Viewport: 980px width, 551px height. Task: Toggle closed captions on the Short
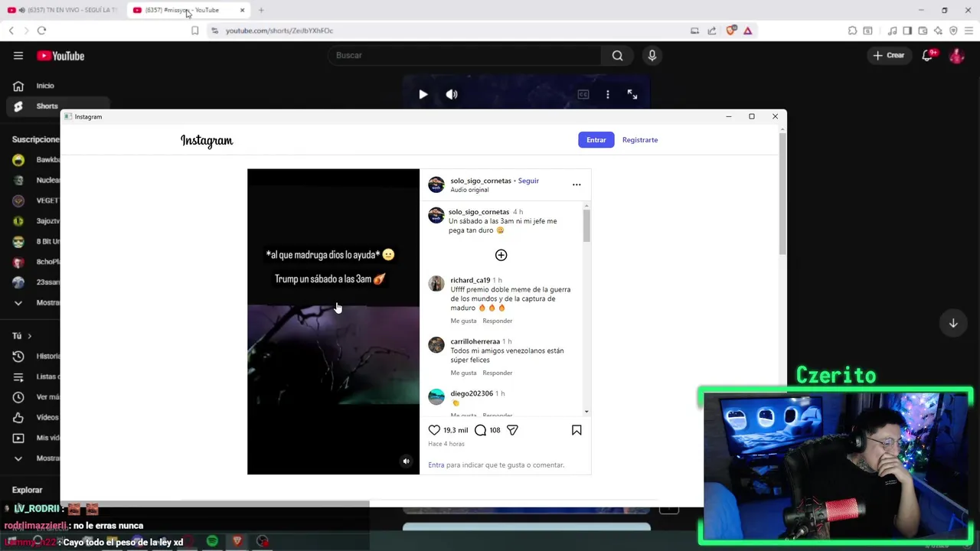click(x=583, y=94)
